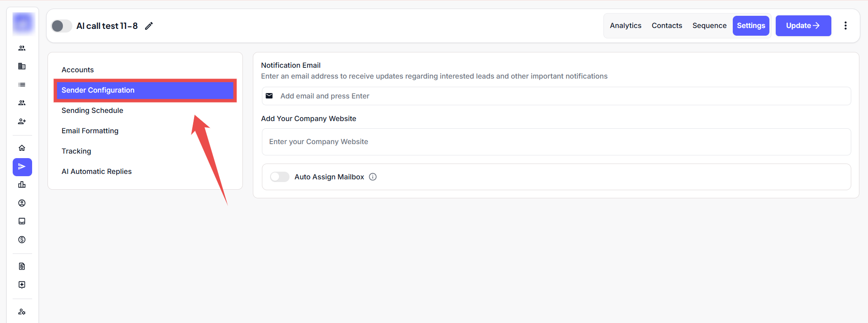Open the home icon in sidebar
This screenshot has height=323, width=868.
22,148
